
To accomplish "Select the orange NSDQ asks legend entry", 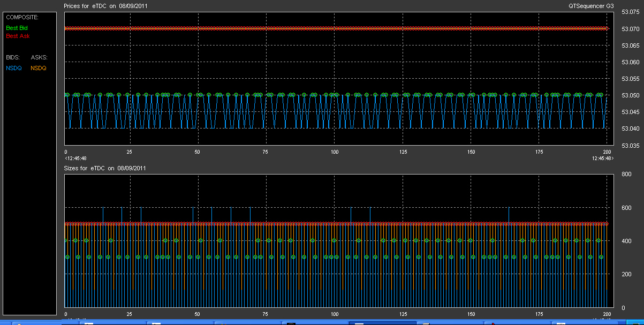I will pyautogui.click(x=39, y=68).
